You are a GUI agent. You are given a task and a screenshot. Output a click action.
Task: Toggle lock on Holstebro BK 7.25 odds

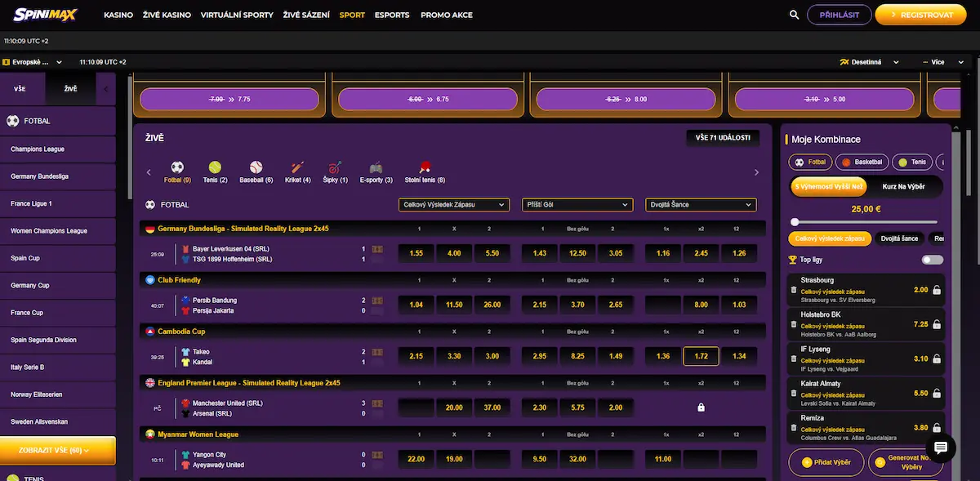[936, 324]
